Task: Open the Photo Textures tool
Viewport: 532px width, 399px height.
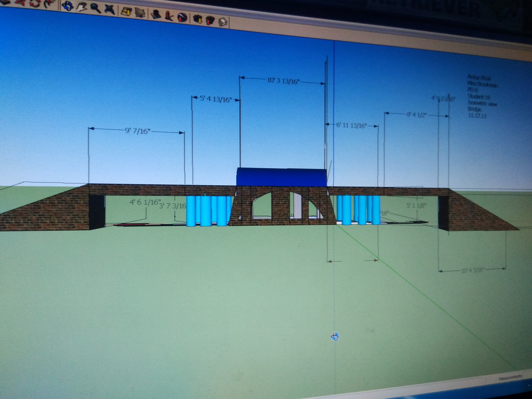Action: (169, 16)
